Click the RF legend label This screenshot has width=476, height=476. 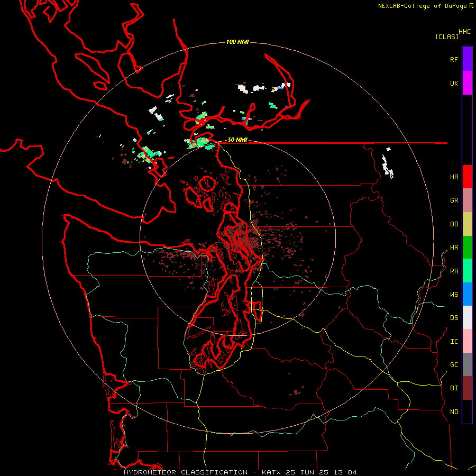coord(454,59)
